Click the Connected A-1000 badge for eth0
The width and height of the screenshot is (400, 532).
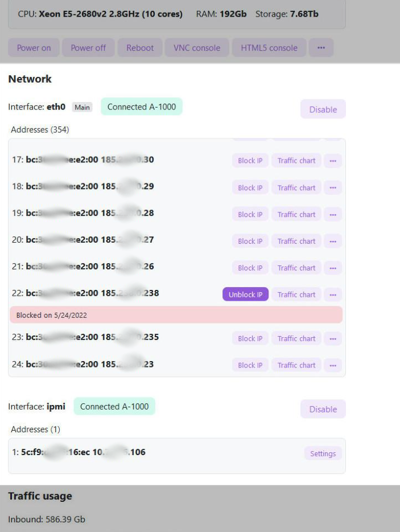coord(142,107)
